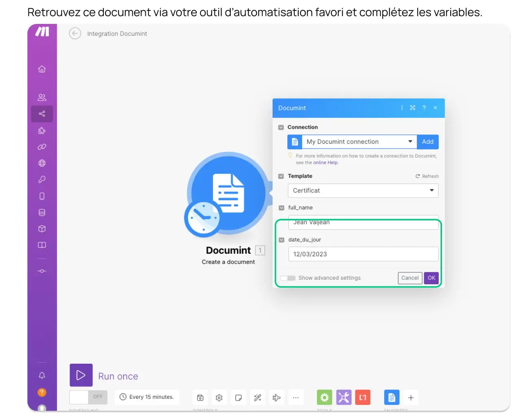The height and width of the screenshot is (420, 521).
Task: Close the Documint dialog
Action: [436, 108]
